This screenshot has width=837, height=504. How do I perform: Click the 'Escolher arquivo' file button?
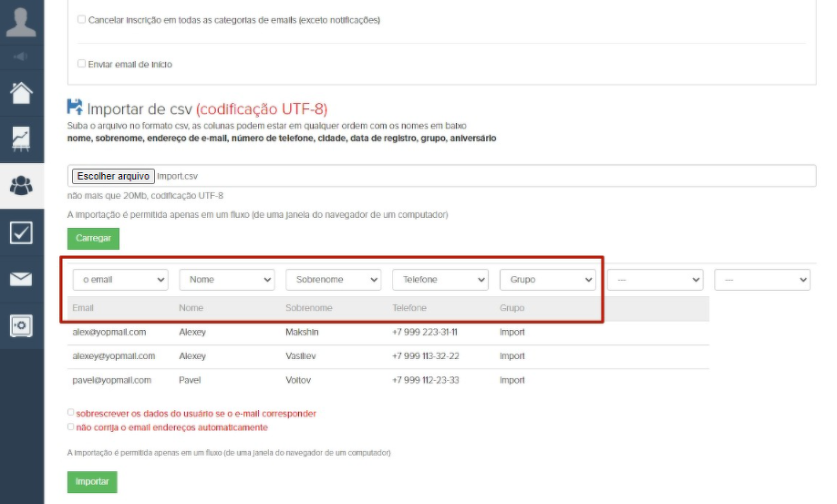click(112, 176)
